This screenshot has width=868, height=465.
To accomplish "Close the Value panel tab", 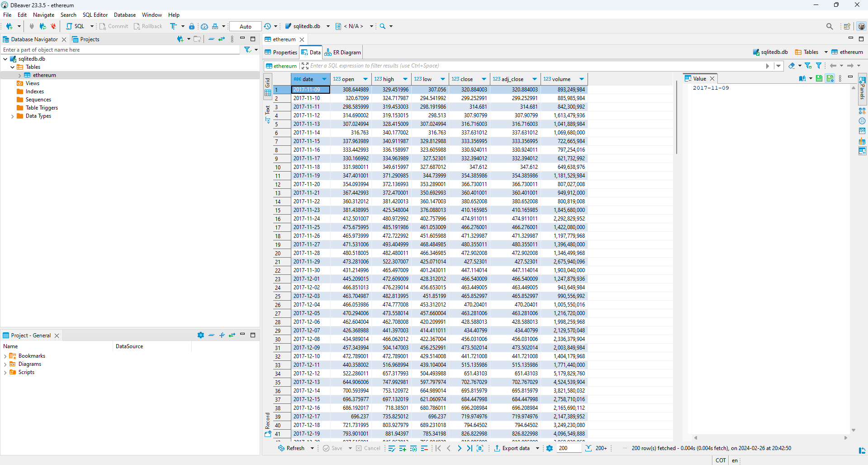I will tap(712, 79).
